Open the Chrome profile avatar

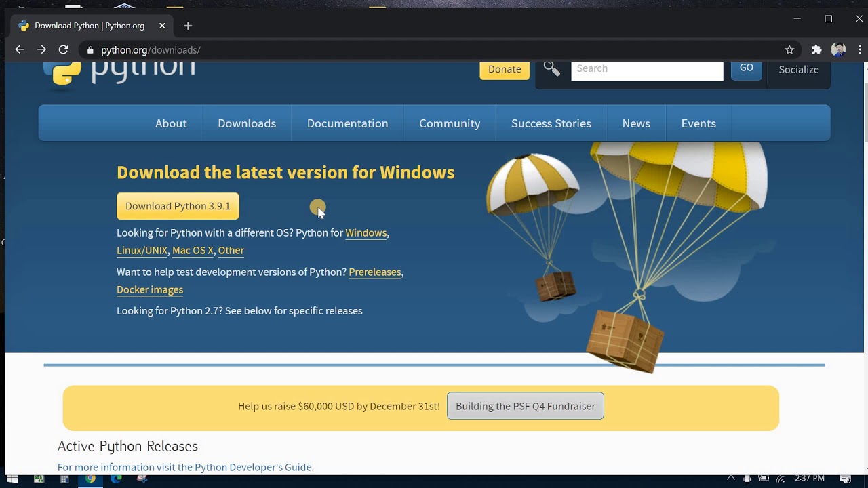click(838, 49)
